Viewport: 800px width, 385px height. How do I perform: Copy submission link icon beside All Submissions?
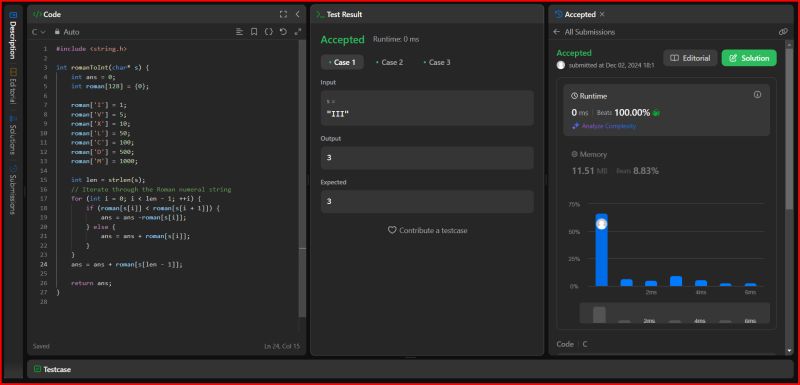pos(783,32)
